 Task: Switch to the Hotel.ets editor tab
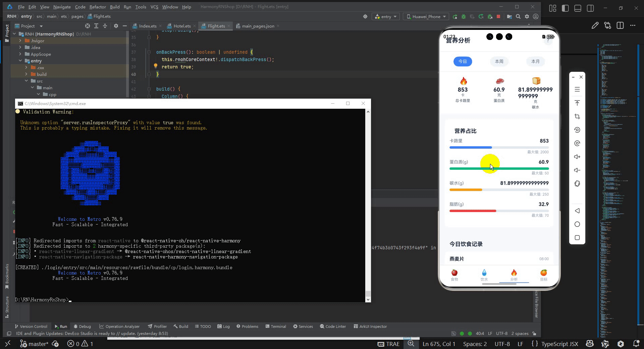tap(182, 26)
